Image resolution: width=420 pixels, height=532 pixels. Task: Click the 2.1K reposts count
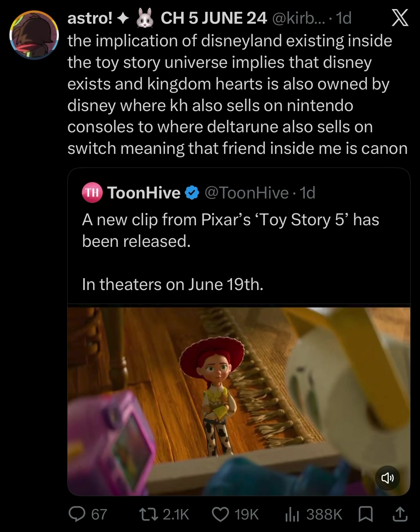tap(176, 514)
